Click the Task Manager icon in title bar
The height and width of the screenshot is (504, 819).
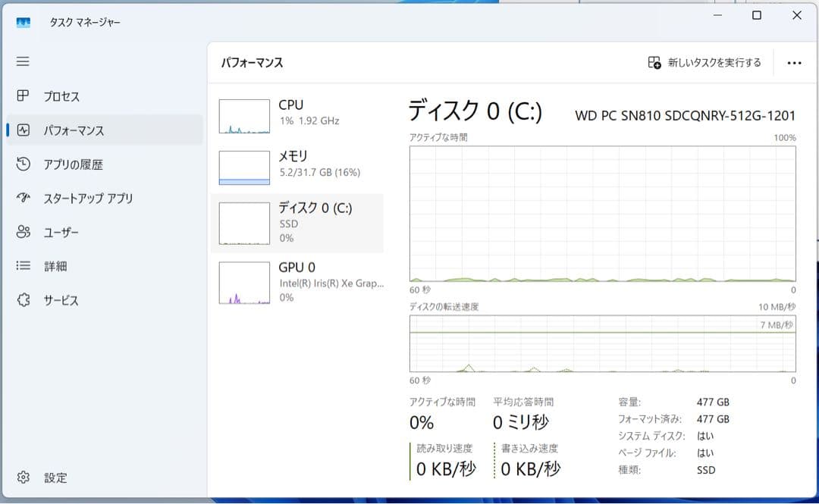pos(23,23)
